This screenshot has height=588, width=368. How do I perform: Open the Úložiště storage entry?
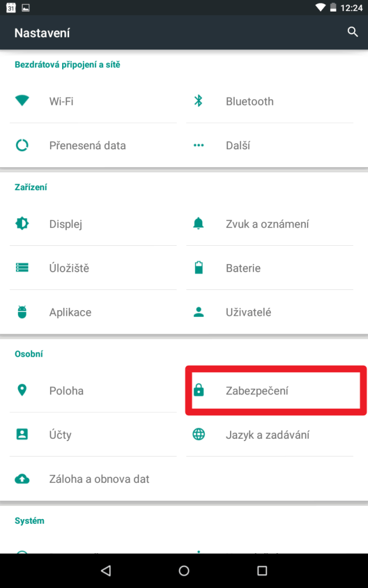93,268
